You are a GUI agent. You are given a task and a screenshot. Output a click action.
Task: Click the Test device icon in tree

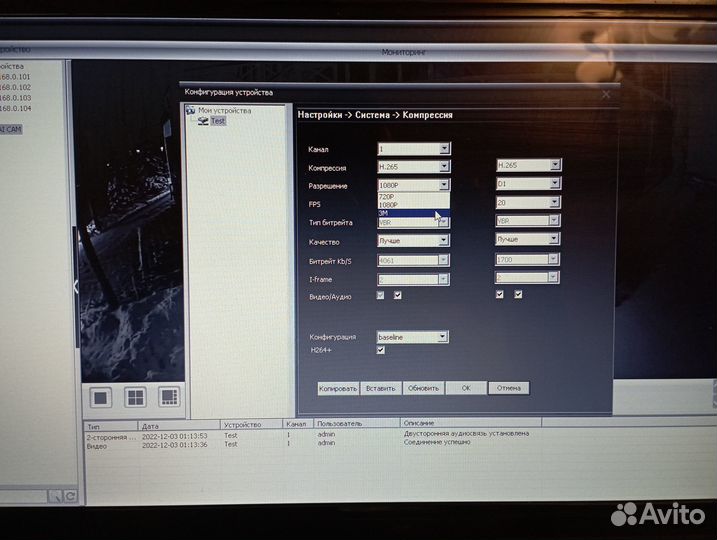tap(203, 121)
